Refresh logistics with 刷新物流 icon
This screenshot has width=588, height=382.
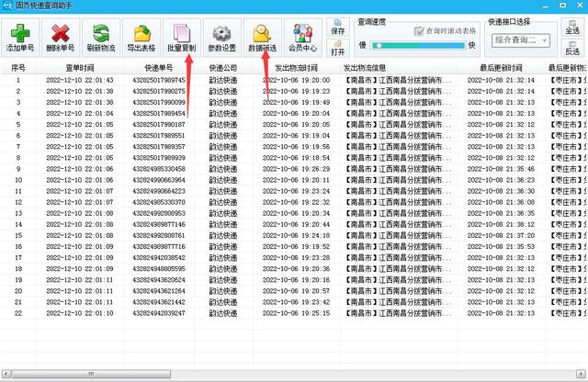(101, 33)
